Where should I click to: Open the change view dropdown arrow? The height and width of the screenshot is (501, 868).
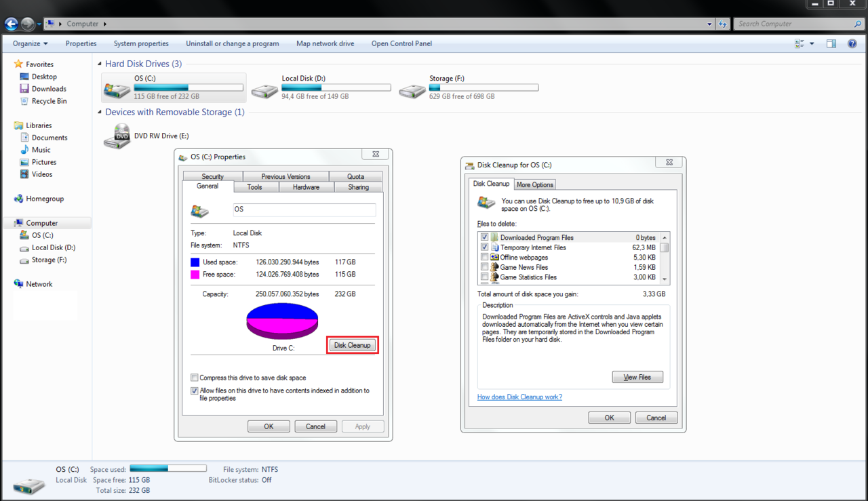812,43
